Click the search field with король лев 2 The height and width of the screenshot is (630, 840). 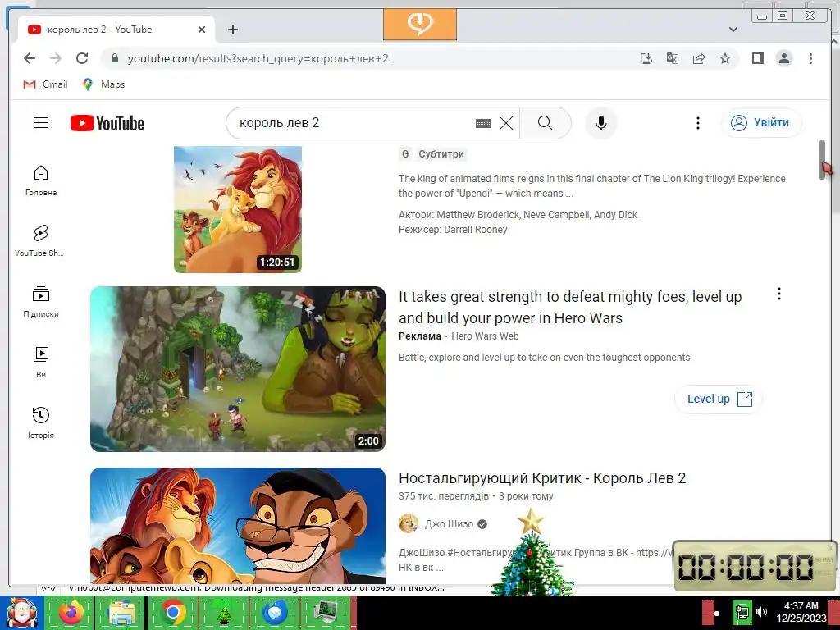click(x=354, y=123)
